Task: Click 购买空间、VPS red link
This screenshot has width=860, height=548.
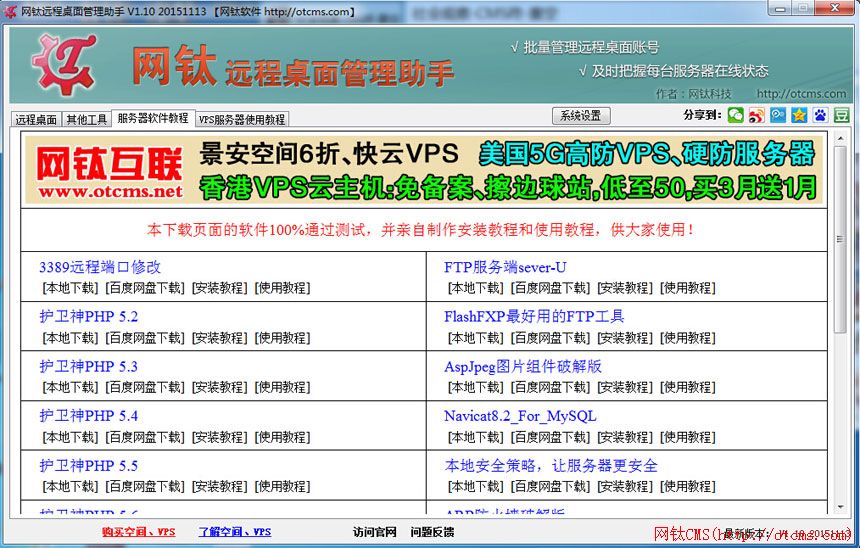Action: click(x=138, y=532)
